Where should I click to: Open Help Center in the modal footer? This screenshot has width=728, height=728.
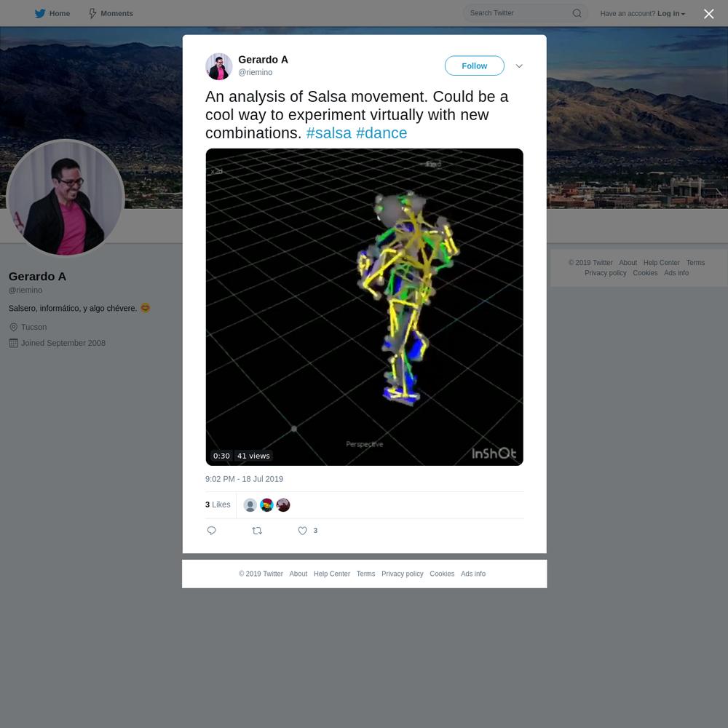tap(331, 574)
